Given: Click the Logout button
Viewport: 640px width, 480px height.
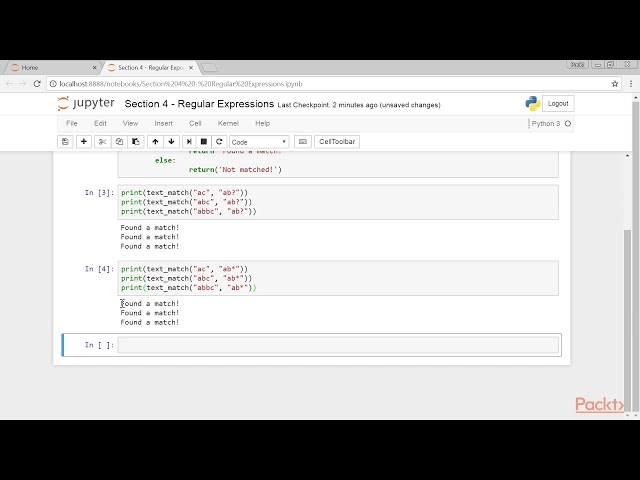Looking at the screenshot, I should pos(558,104).
